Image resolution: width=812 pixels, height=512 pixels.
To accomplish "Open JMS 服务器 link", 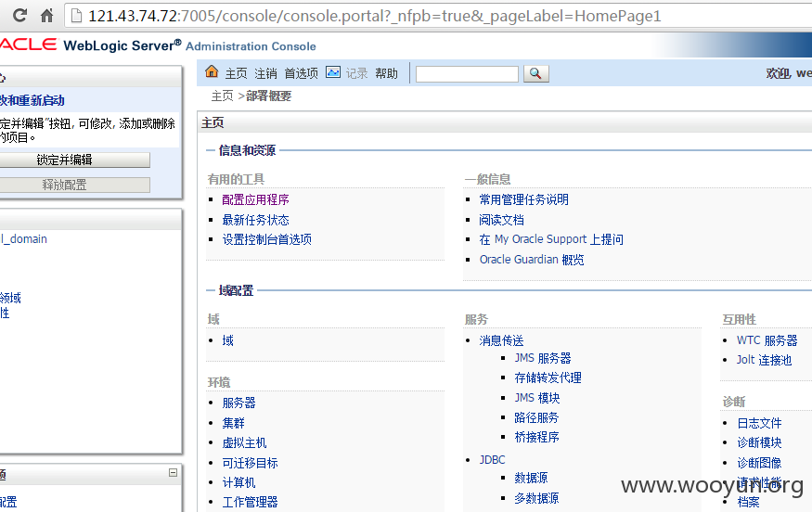I will (543, 359).
